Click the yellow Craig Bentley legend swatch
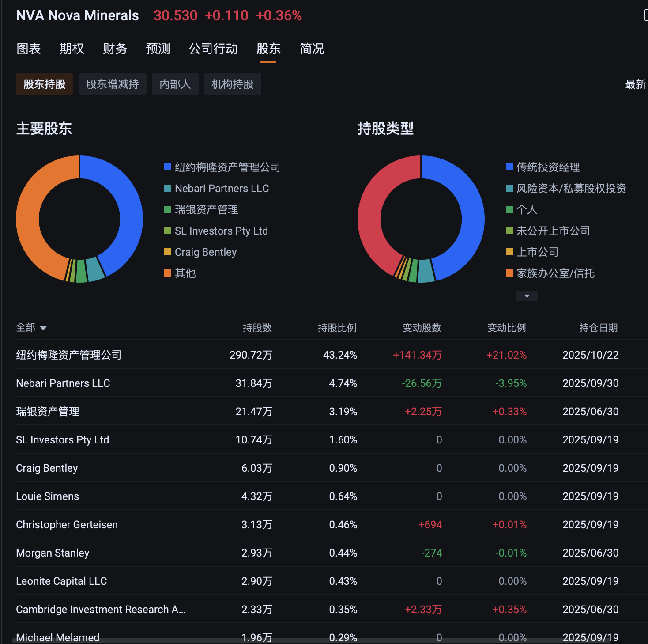The image size is (648, 644). [168, 252]
